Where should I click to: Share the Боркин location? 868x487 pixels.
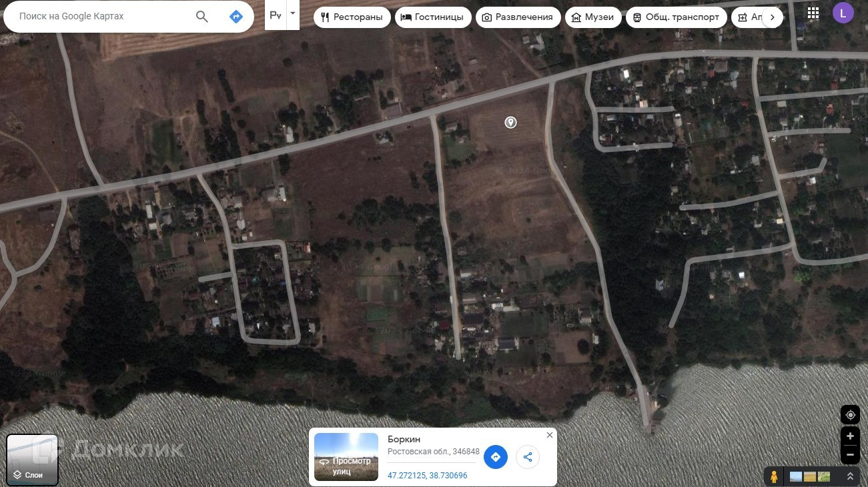(528, 457)
